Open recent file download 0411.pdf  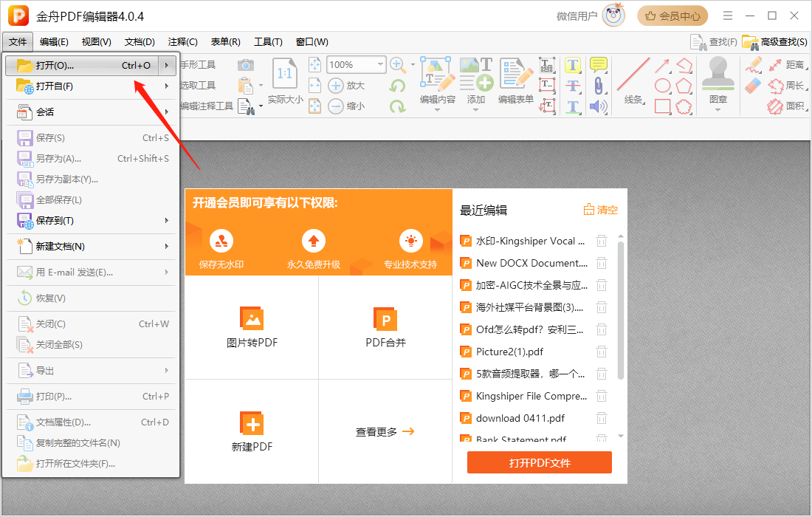(x=520, y=419)
